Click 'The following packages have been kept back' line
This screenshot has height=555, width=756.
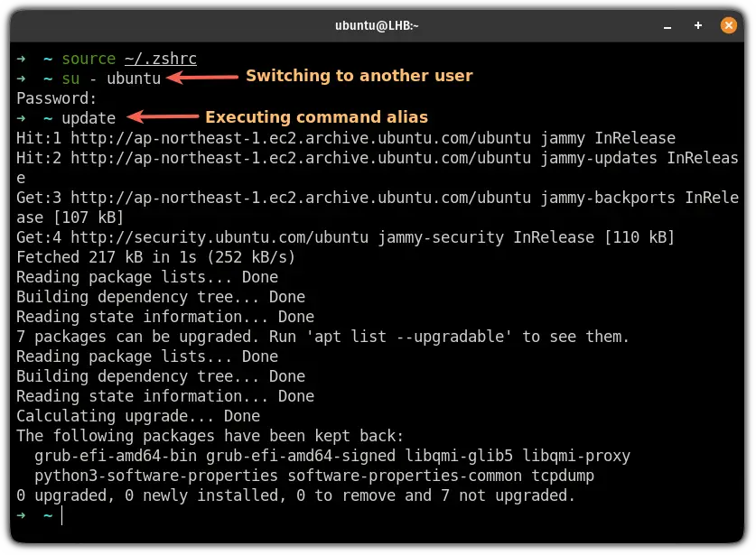coord(210,436)
